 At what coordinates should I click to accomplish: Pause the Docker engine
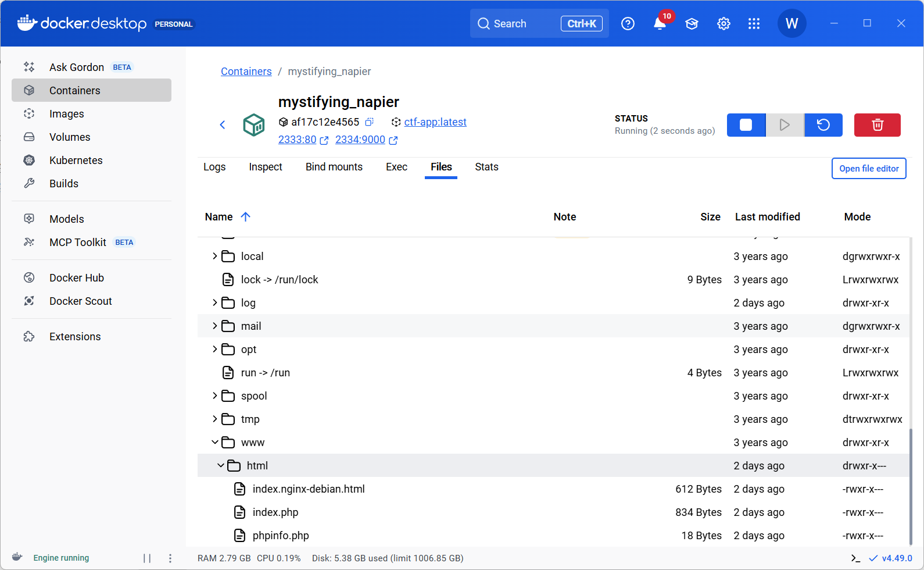[147, 558]
